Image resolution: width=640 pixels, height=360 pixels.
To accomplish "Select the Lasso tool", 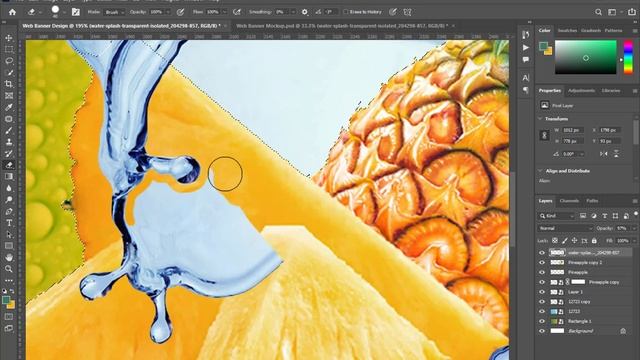I will coord(9,61).
